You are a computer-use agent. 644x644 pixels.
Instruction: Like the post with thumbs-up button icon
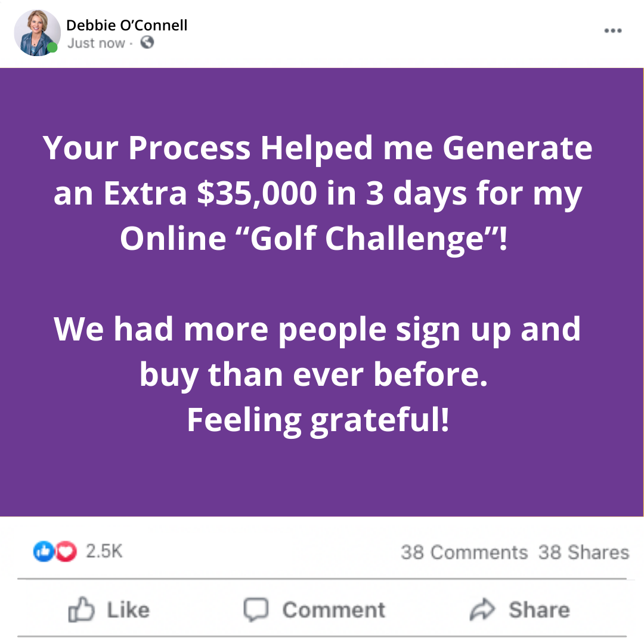click(x=81, y=609)
